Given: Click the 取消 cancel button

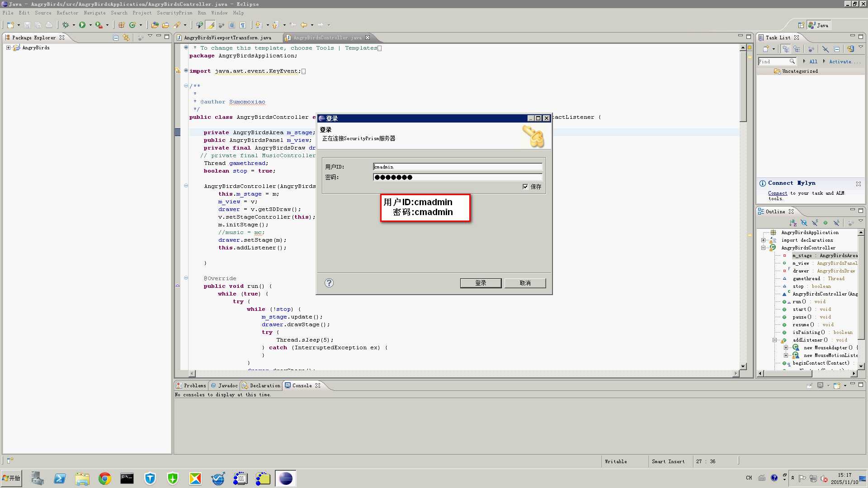Looking at the screenshot, I should tap(525, 283).
